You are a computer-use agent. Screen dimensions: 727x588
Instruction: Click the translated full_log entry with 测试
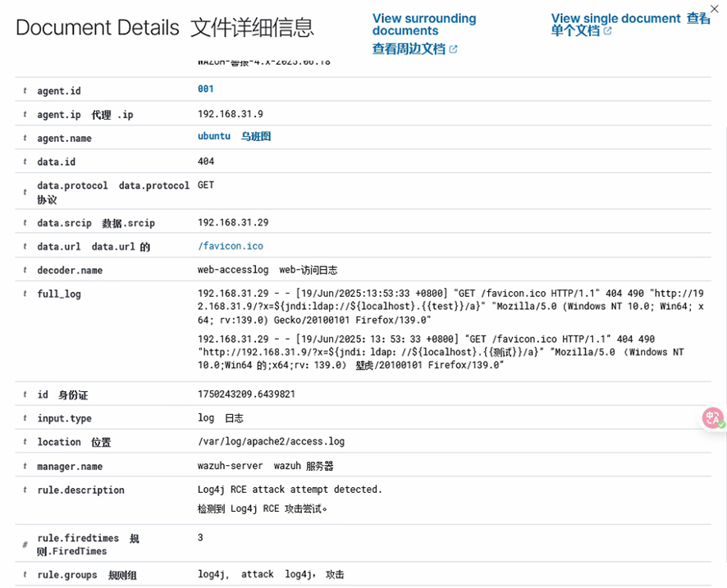(441, 352)
